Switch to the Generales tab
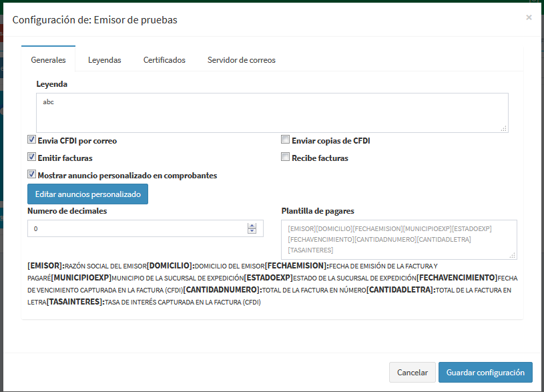Viewport: 544px width, 392px height. [x=48, y=60]
